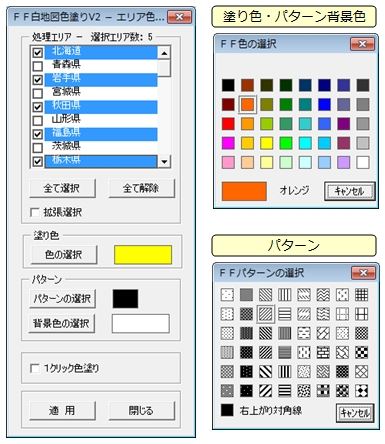Select the solid gray pattern in the top row
This screenshot has height=444, width=385.
[x=246, y=295]
